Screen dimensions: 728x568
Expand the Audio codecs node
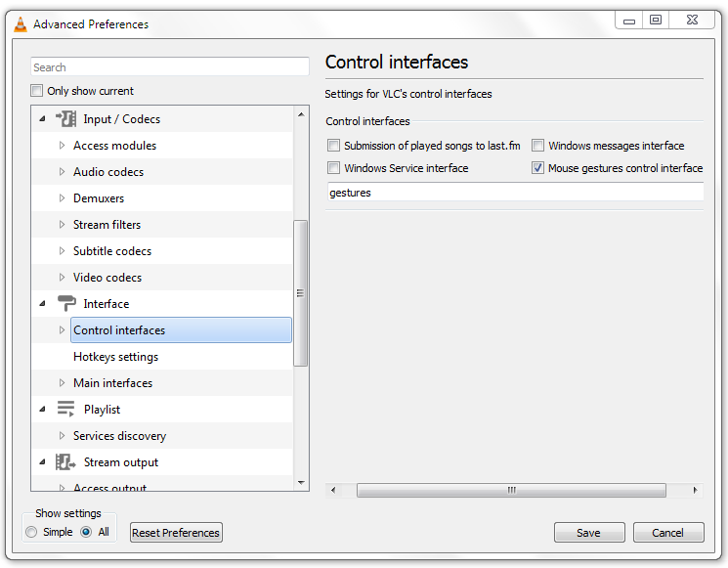tap(62, 172)
